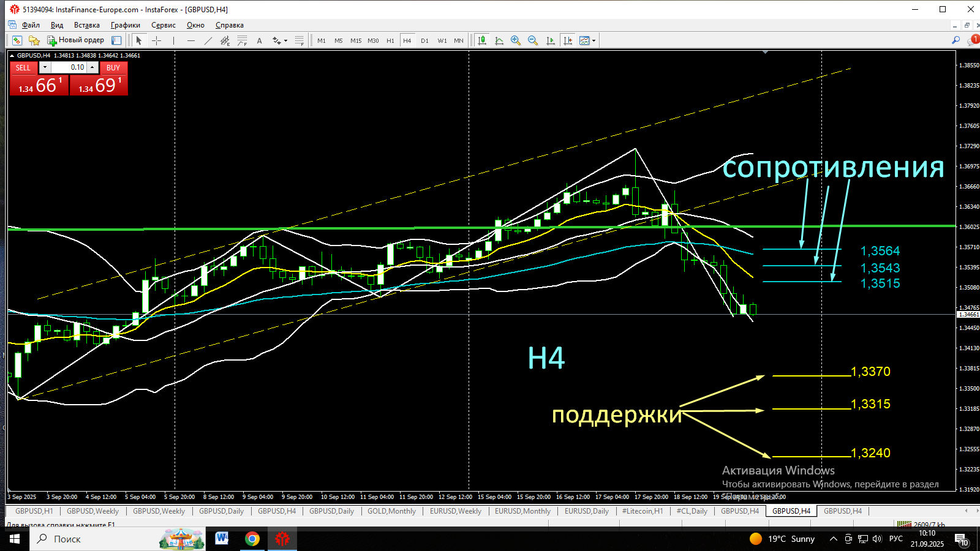The width and height of the screenshot is (980, 551).
Task: Select the arrows objects tool
Action: 276,40
